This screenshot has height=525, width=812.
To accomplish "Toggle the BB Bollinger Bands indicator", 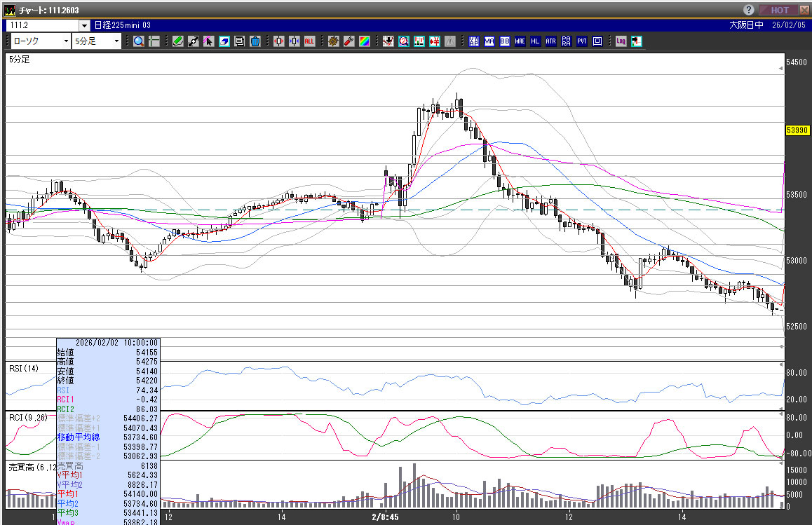I will tap(505, 41).
